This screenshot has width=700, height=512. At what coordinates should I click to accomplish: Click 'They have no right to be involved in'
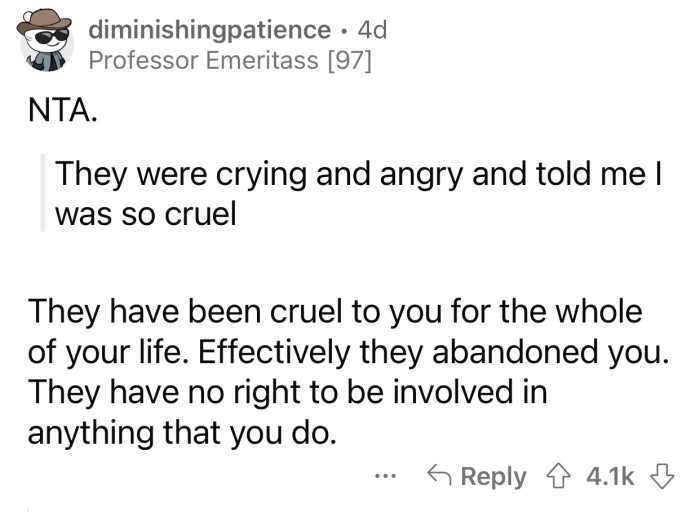[x=287, y=392]
